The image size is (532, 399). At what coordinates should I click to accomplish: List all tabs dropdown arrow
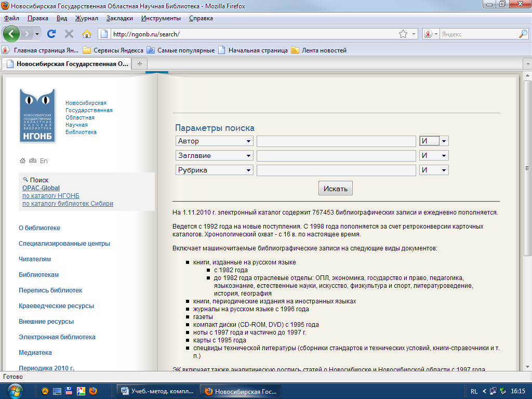coord(528,64)
